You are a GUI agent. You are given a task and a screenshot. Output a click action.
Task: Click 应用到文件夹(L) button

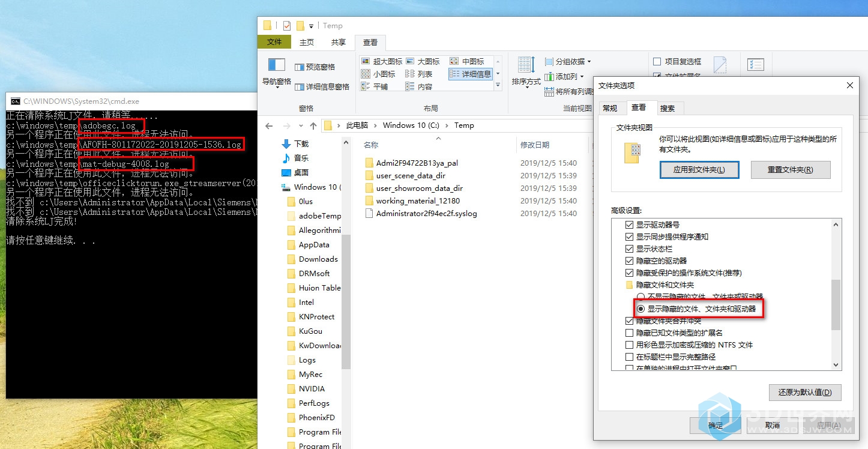coord(699,170)
